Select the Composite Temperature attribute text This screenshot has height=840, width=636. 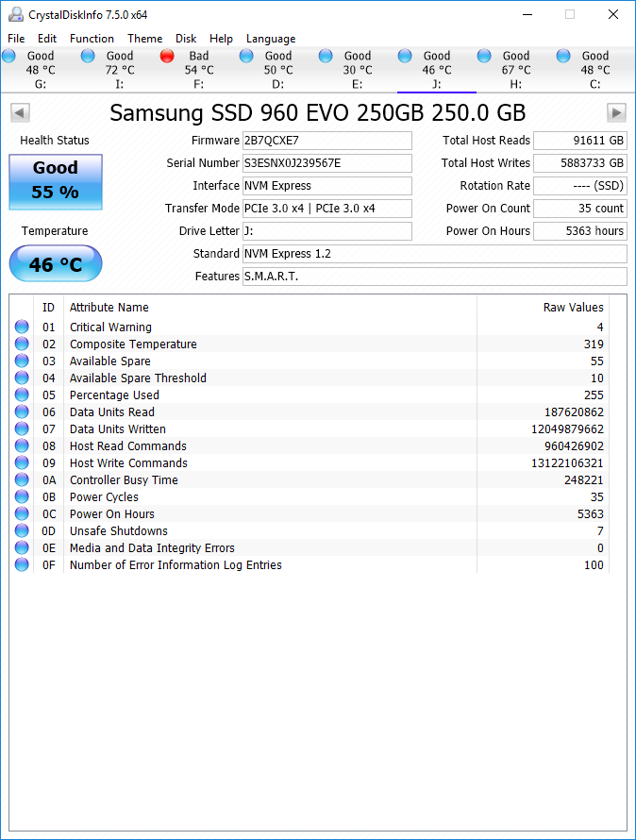point(133,344)
